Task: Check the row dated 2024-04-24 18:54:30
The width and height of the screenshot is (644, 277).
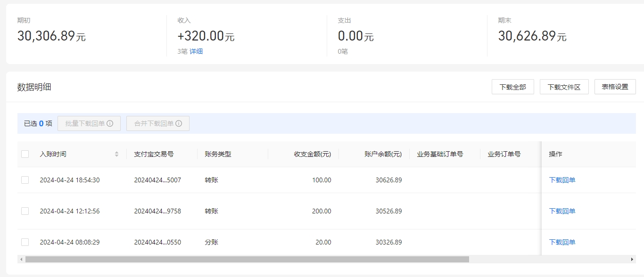Action: (x=25, y=180)
